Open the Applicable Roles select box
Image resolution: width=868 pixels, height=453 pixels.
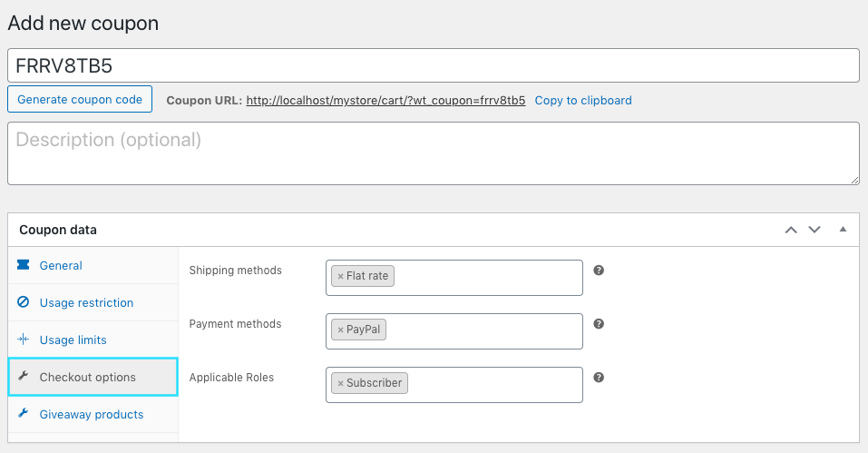point(454,384)
